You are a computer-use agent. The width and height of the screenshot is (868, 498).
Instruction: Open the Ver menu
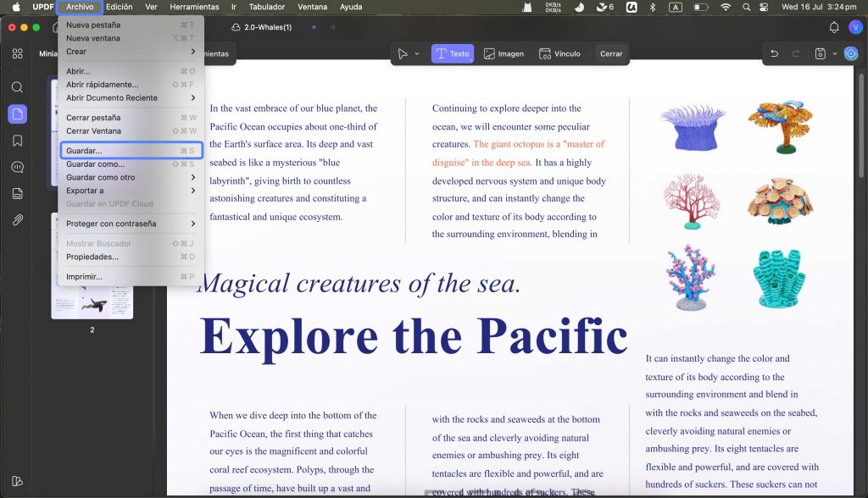pyautogui.click(x=151, y=7)
